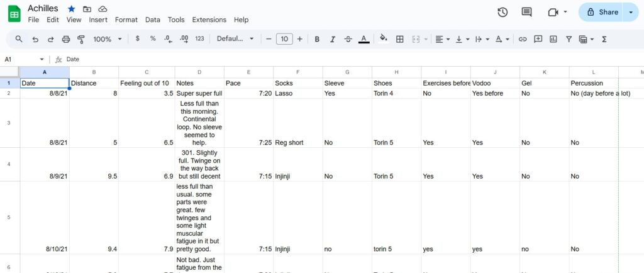Click the Share button
Viewport: 644px width, 273px height.
click(x=602, y=12)
